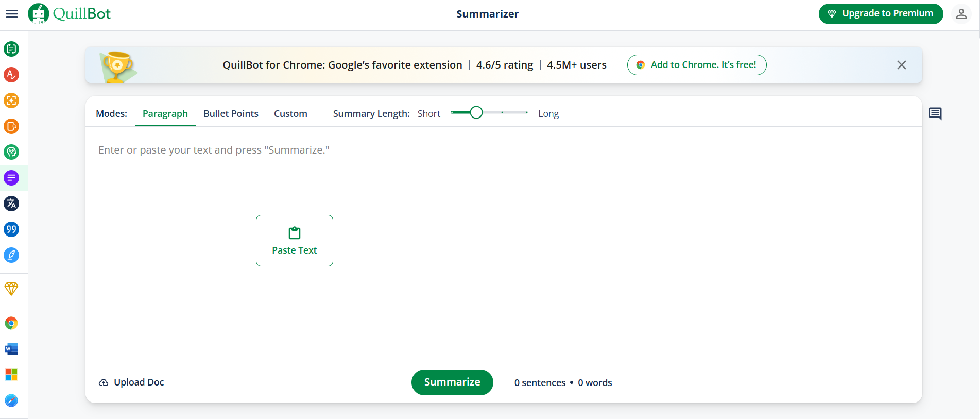Open the user account profile icon

tap(961, 14)
